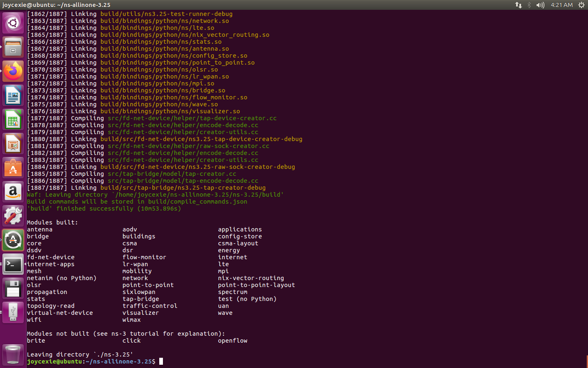The width and height of the screenshot is (588, 368).
Task: Open the Software Updater icon
Action: (x=13, y=240)
